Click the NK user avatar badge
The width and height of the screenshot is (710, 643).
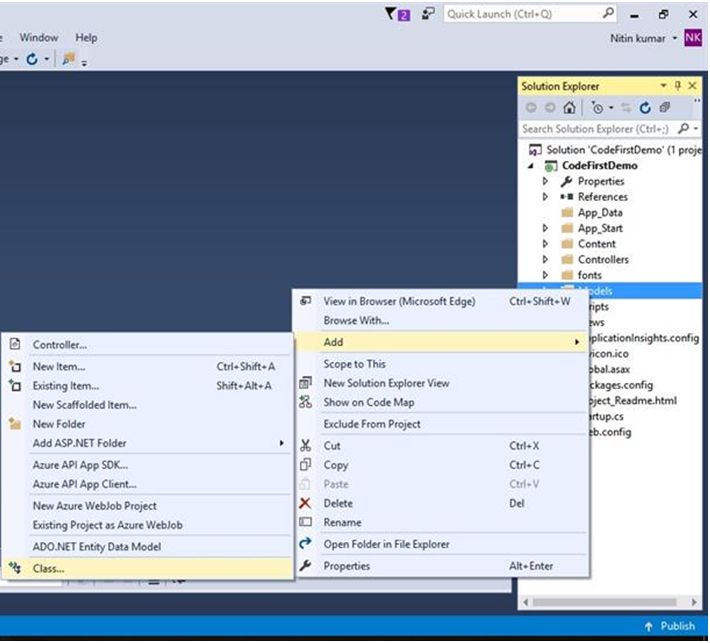click(x=692, y=38)
